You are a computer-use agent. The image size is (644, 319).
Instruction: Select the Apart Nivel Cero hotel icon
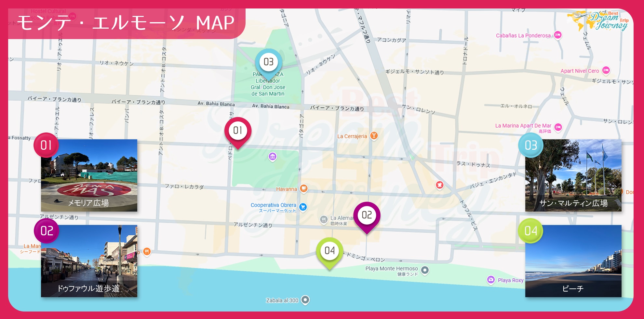tap(606, 70)
